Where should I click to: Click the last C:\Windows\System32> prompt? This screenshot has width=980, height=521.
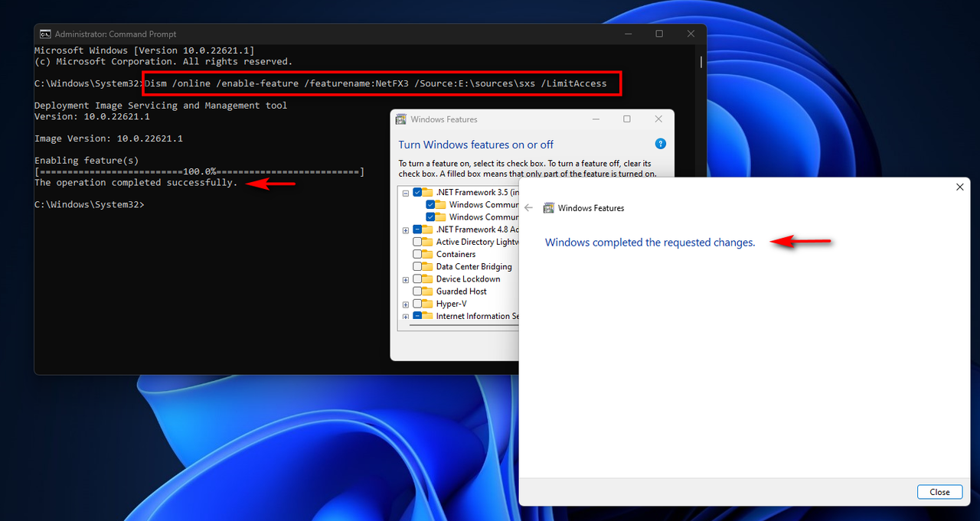89,205
